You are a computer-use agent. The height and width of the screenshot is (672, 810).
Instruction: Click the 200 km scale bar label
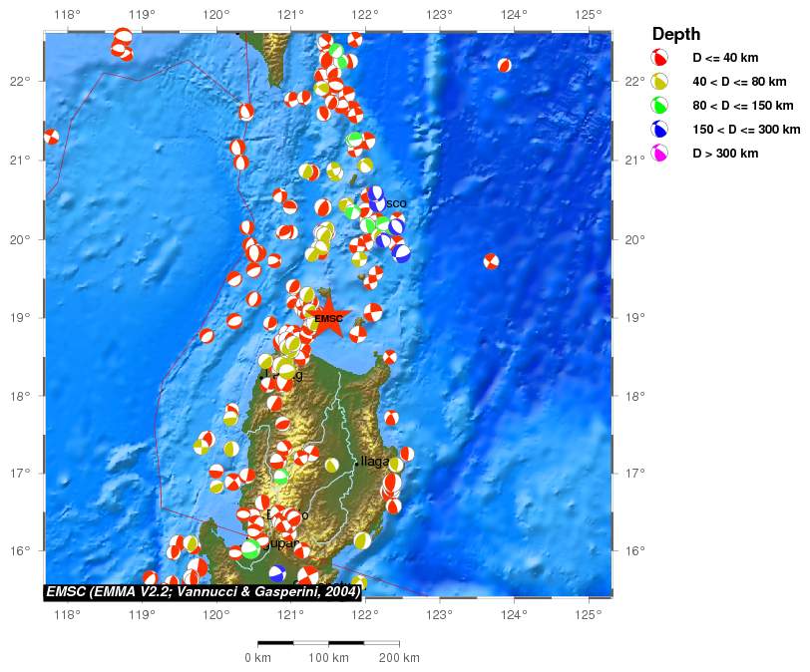[399, 658]
